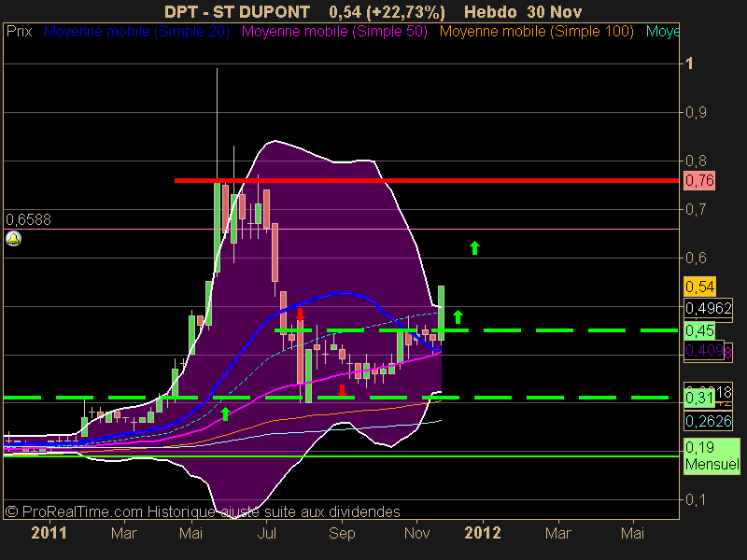Click the Jul label on the time axis
The height and width of the screenshot is (560, 747).
267,533
